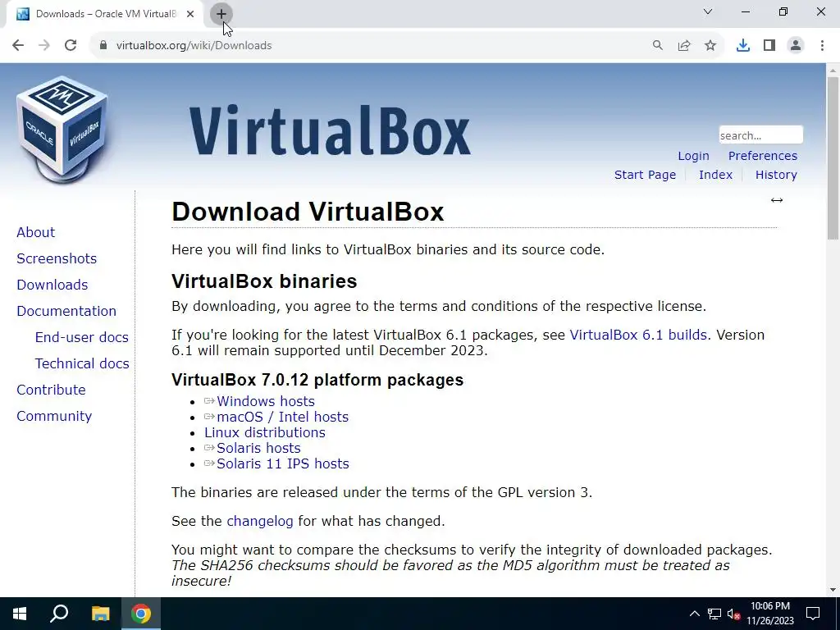The image size is (840, 630).
Task: Open About in the sidebar
Action: (x=36, y=232)
